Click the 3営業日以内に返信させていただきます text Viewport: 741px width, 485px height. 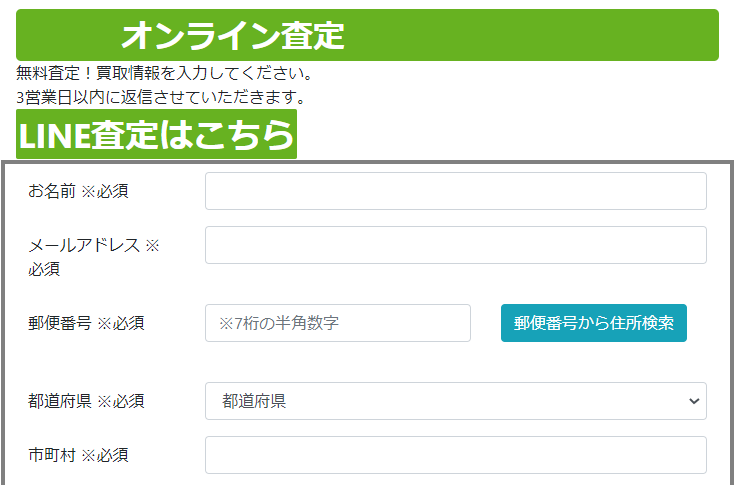[x=161, y=97]
